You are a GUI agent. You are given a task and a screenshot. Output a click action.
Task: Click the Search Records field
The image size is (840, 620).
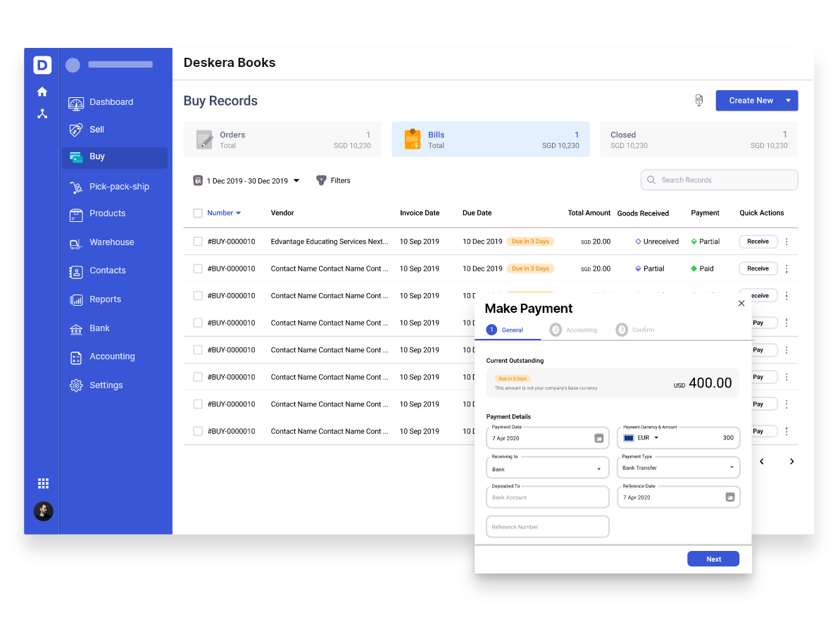pos(720,180)
